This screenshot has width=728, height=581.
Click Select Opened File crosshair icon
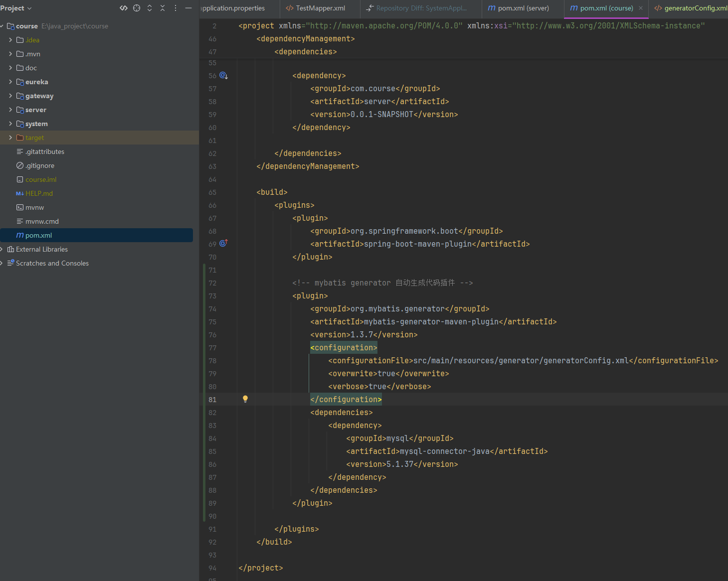pyautogui.click(x=137, y=8)
